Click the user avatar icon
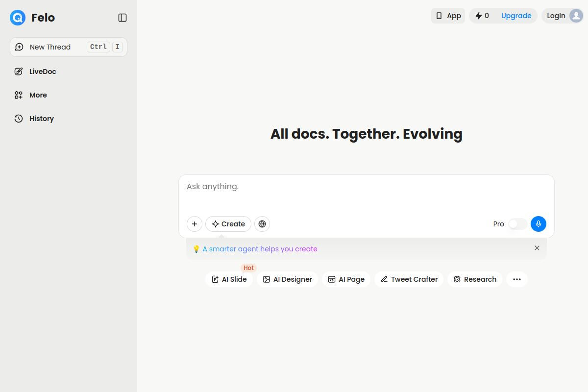This screenshot has width=588, height=392. pyautogui.click(x=576, y=16)
